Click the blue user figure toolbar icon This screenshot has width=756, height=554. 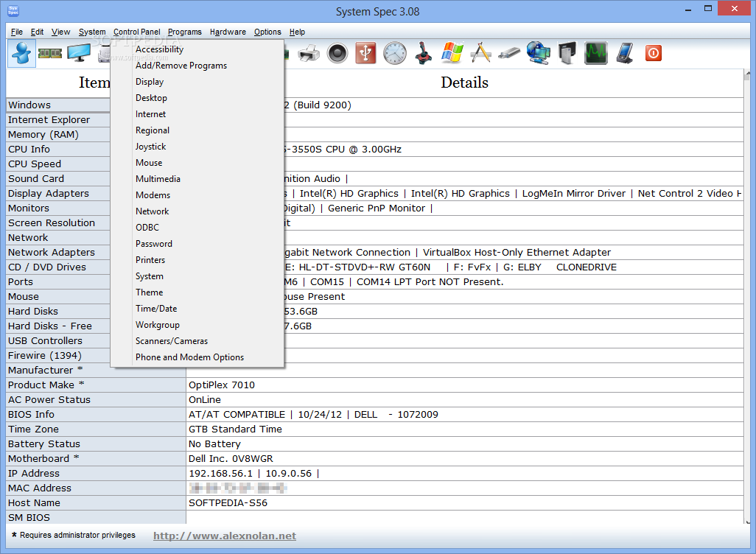click(x=21, y=53)
